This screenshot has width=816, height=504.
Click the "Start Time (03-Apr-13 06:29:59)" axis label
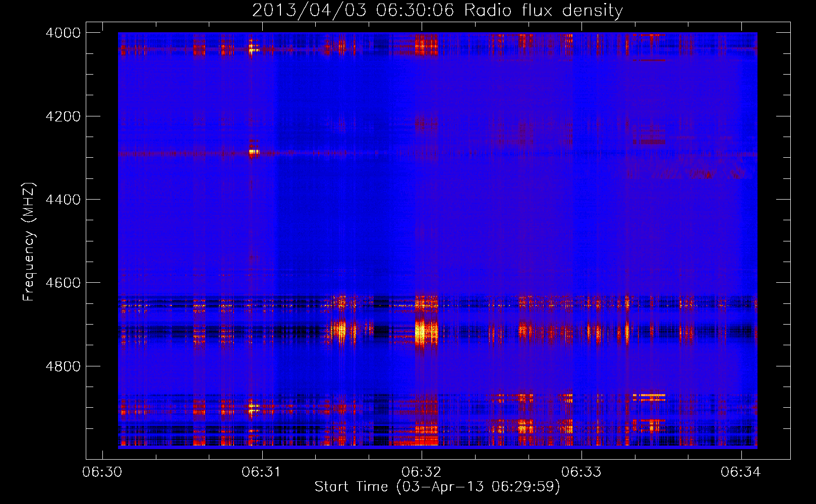pos(437,487)
